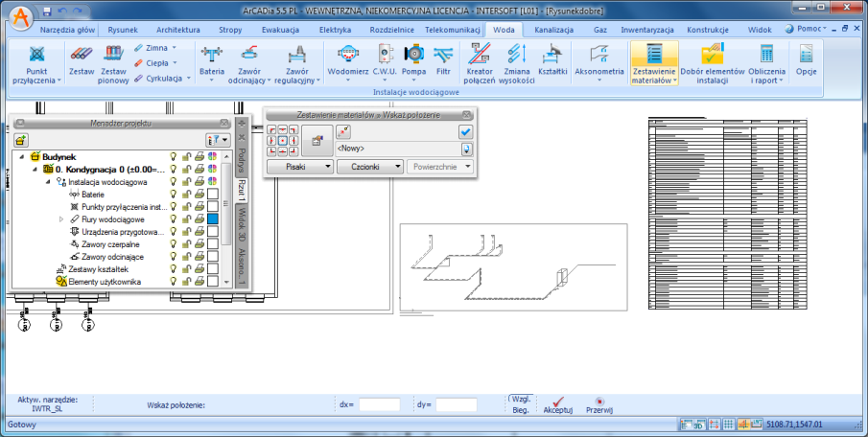Toggle the 3D view status bar icon
The image size is (868, 437).
(698, 425)
